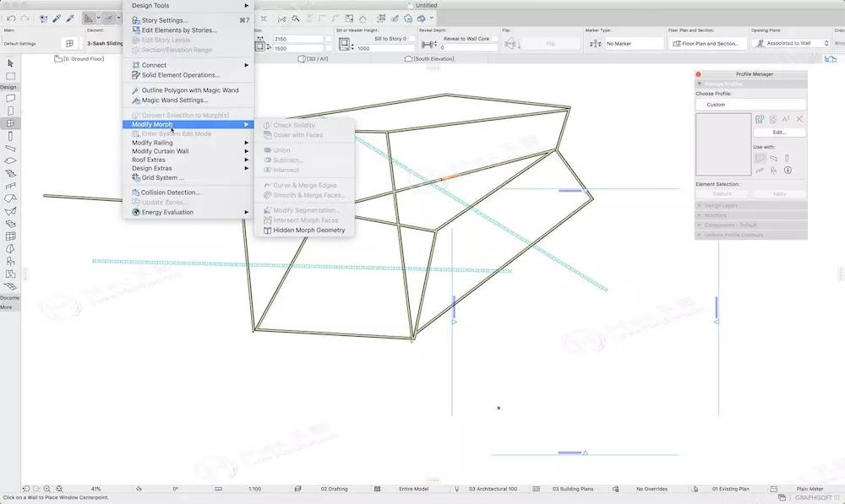Enable the Reveal to Wall Core checkbox
Screen dimensions: 845x504
494,39
